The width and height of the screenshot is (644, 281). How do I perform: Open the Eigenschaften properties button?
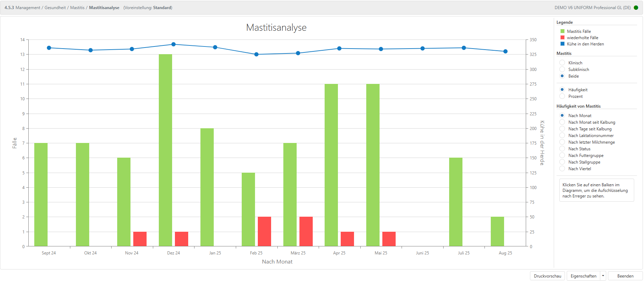click(x=583, y=276)
